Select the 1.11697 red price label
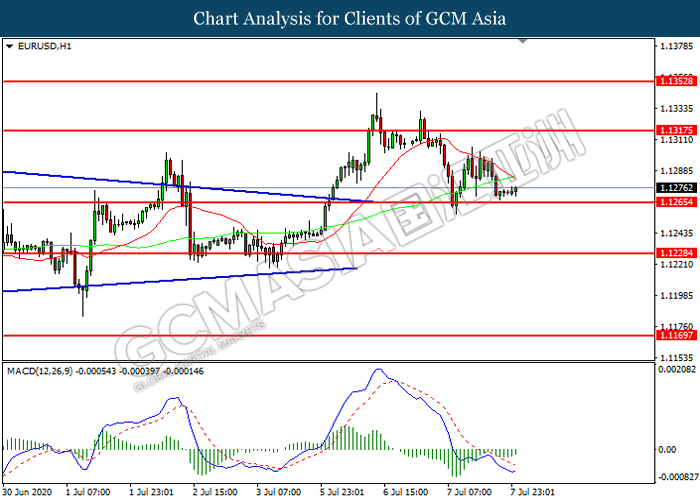Viewport: 700px width, 500px height. click(677, 335)
